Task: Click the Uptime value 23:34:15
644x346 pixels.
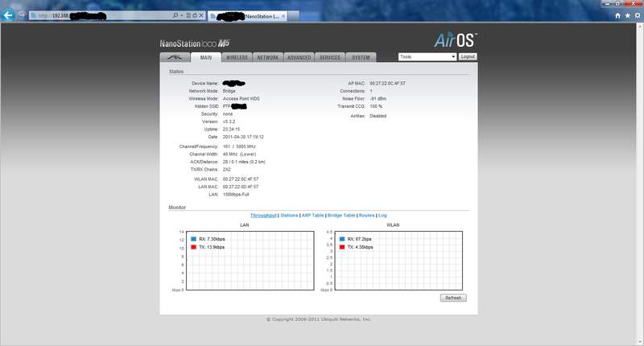Action: pos(231,130)
